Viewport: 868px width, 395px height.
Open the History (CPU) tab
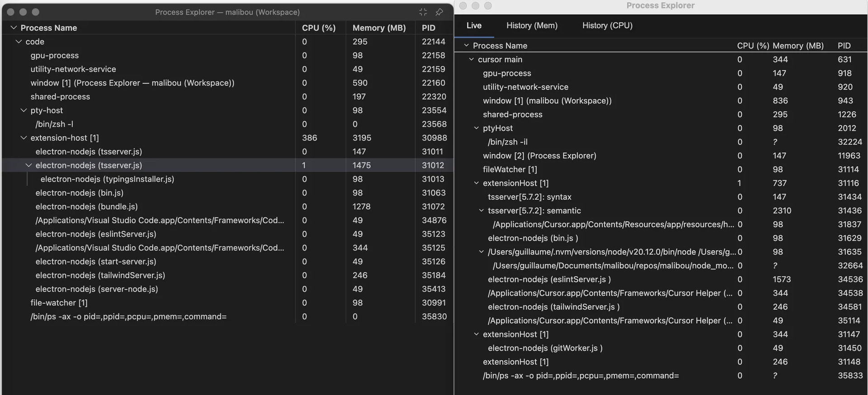coord(607,26)
